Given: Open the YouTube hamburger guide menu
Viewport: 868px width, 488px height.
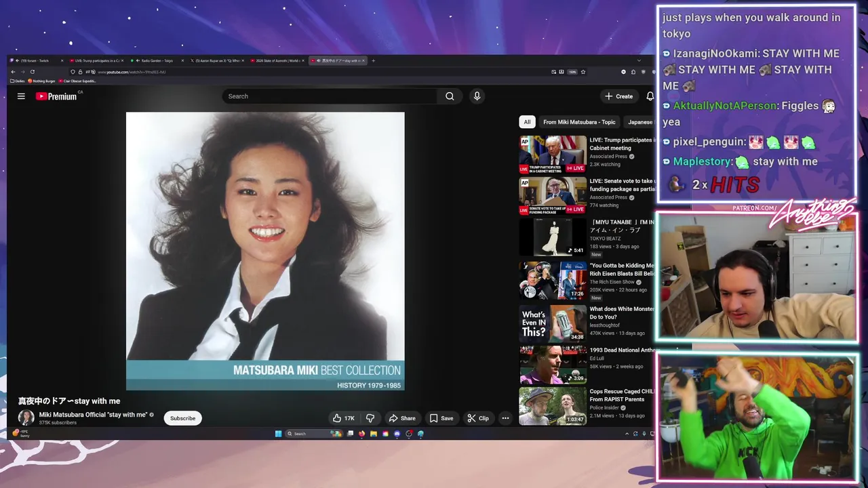Looking at the screenshot, I should click(21, 96).
